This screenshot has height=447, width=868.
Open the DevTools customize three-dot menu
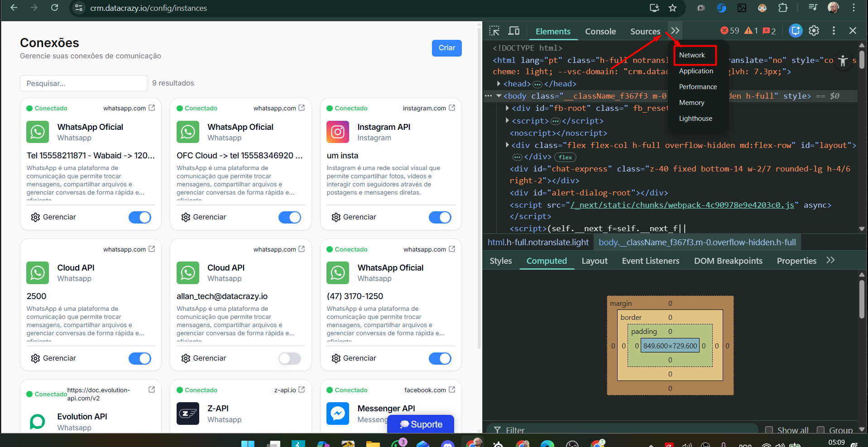point(834,31)
